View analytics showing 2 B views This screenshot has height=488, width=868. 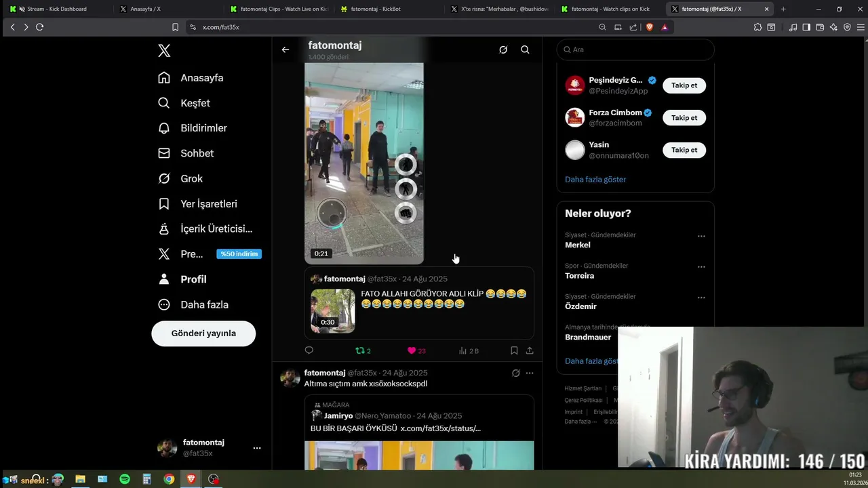(469, 350)
